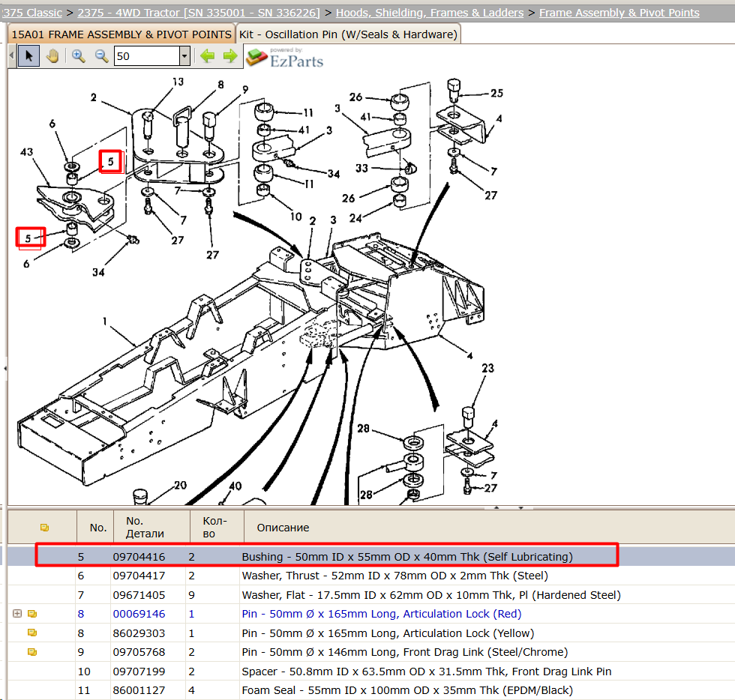Open Hoods, Shielding, Frames & Ladders breadcrumb

click(429, 13)
